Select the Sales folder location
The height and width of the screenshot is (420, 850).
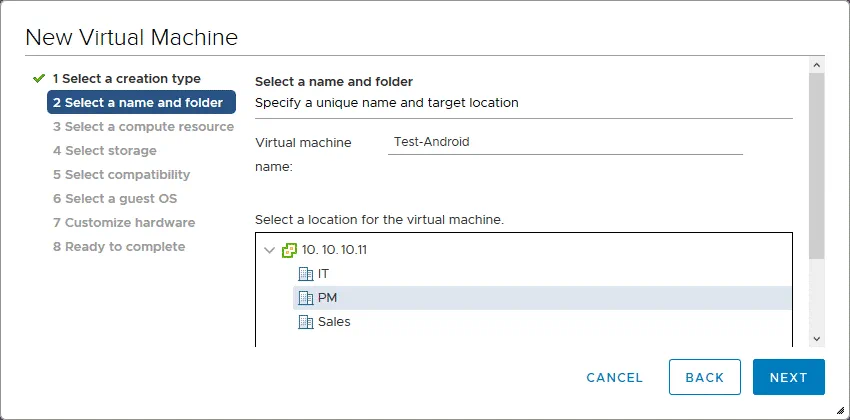click(334, 322)
